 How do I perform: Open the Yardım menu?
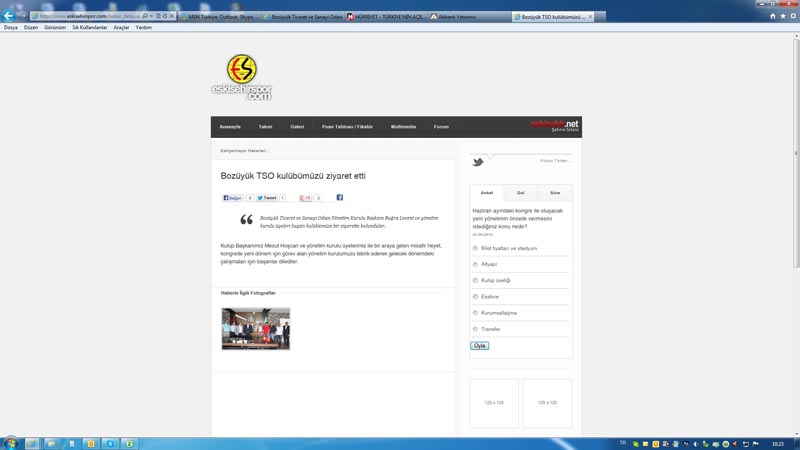click(144, 28)
